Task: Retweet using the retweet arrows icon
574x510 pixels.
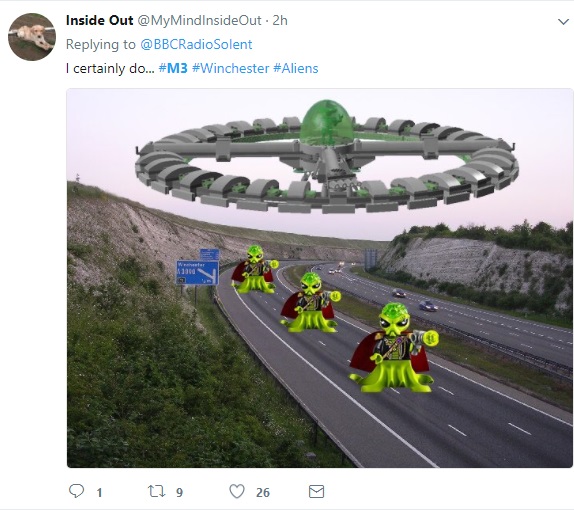Action: 156,491
